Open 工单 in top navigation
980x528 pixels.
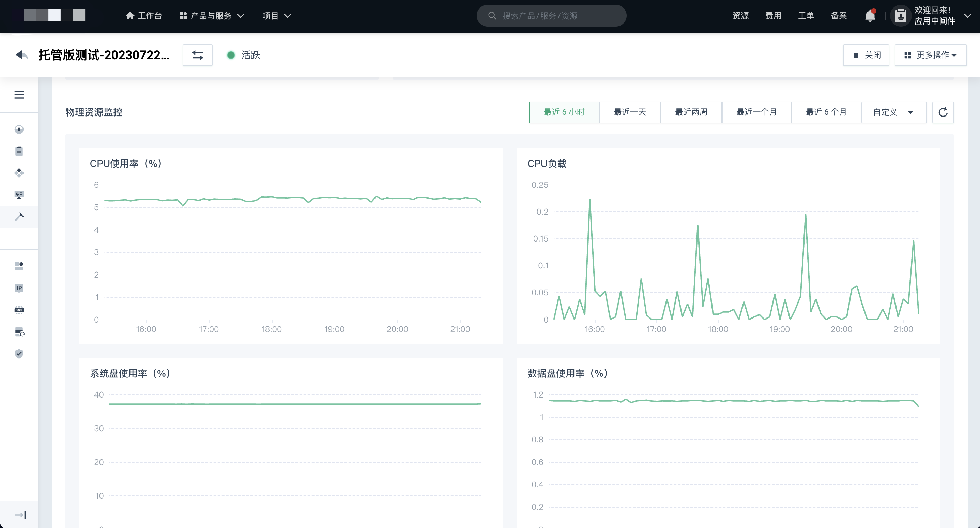[x=806, y=16]
